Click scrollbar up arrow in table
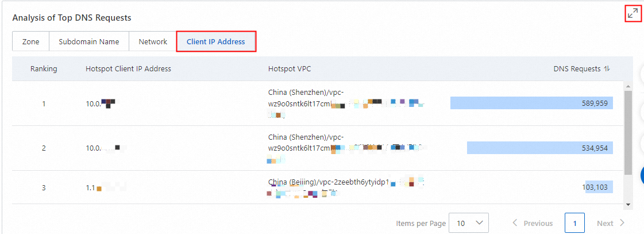Viewport: 644px width, 234px height. click(x=628, y=86)
